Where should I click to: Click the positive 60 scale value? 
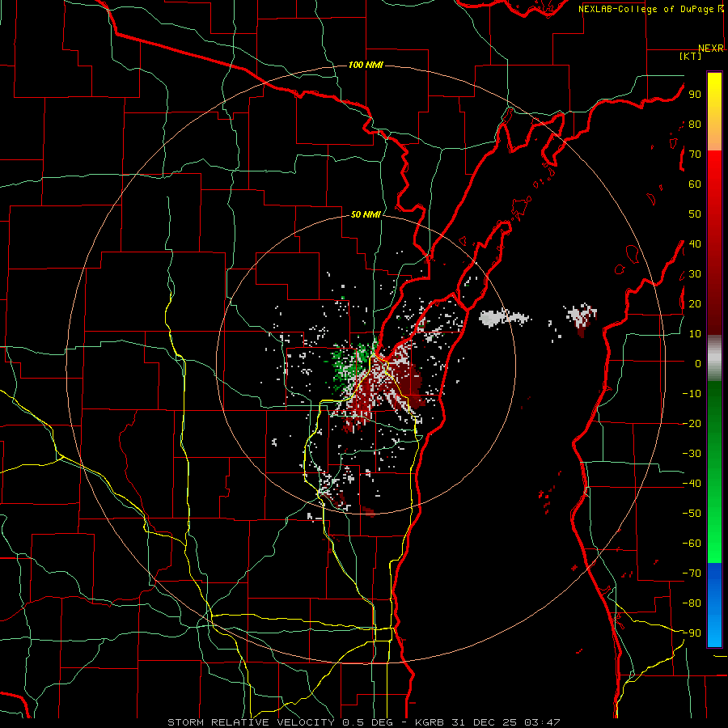coord(695,184)
